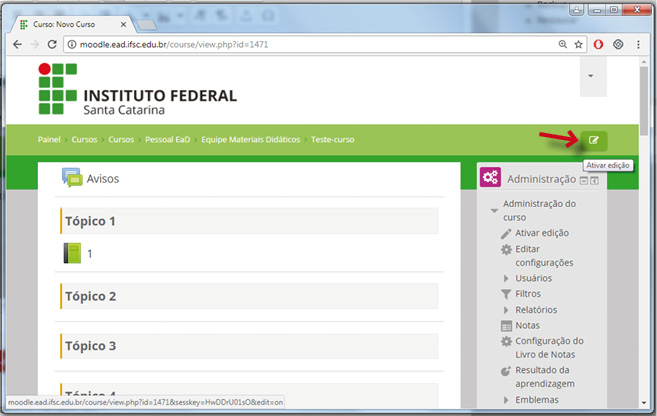
Task: Hide the Administração block
Action: pos(583,180)
